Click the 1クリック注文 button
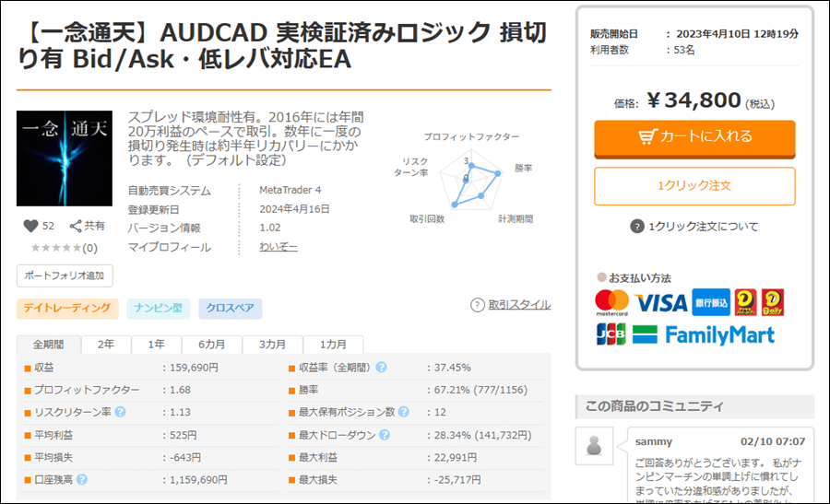 tap(694, 185)
